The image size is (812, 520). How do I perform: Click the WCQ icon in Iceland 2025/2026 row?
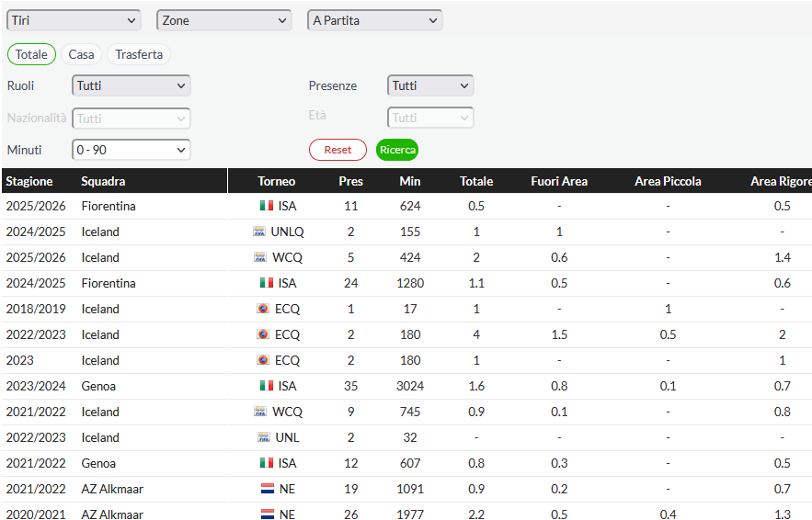259,257
